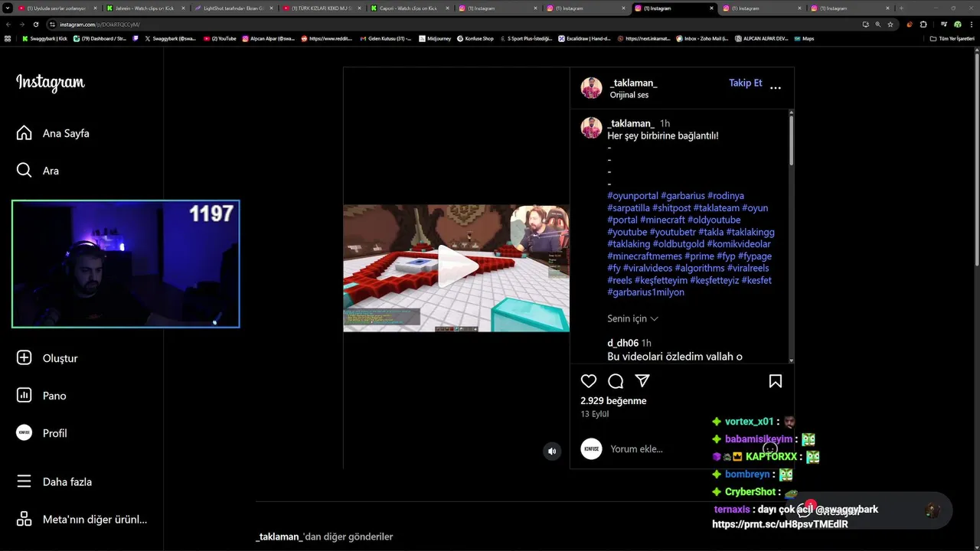
Task: Open Chrome apps grid in bookmarks bar
Action: coord(8,38)
